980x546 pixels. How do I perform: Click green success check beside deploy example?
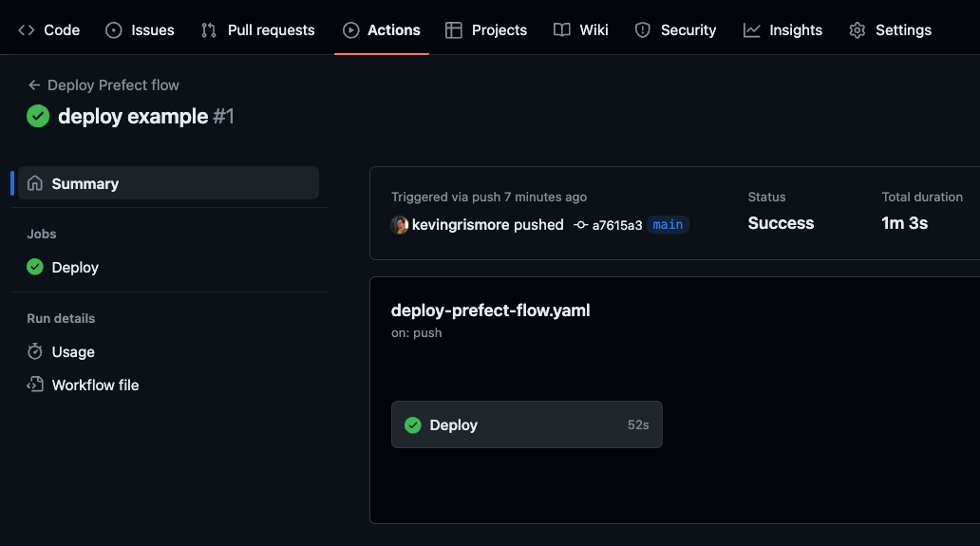click(x=38, y=116)
